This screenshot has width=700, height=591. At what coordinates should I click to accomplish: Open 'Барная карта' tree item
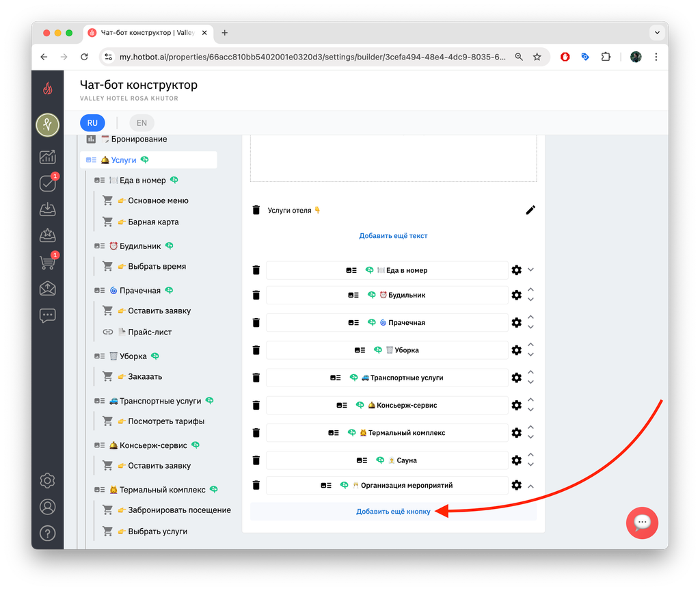[x=153, y=222]
